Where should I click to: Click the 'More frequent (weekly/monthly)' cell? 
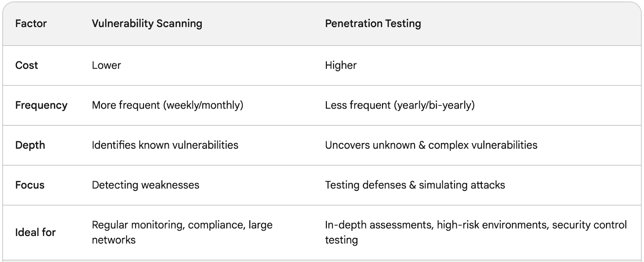point(167,105)
